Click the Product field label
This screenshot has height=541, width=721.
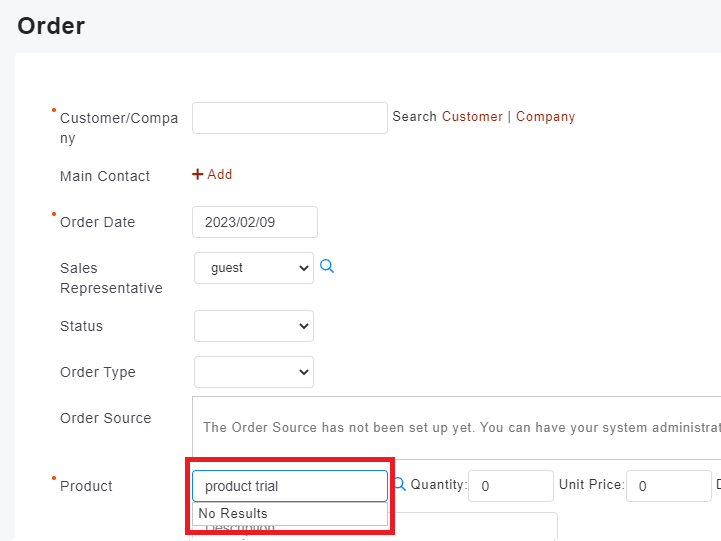(86, 486)
